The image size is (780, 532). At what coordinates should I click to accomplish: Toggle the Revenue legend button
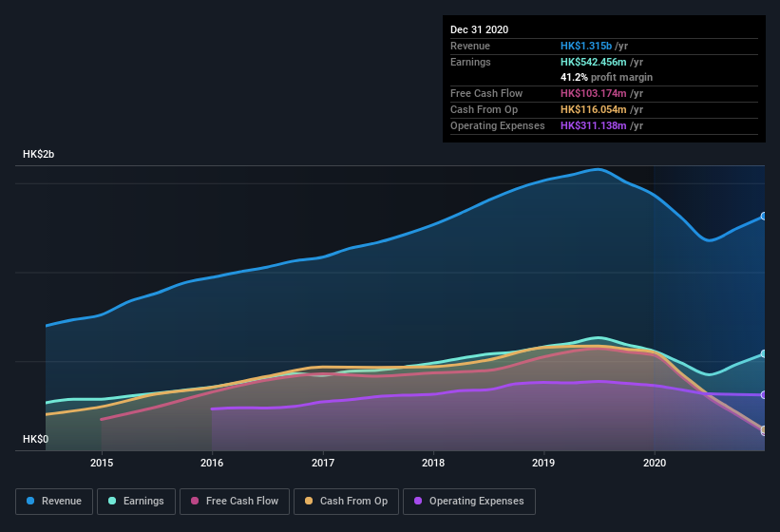54,502
